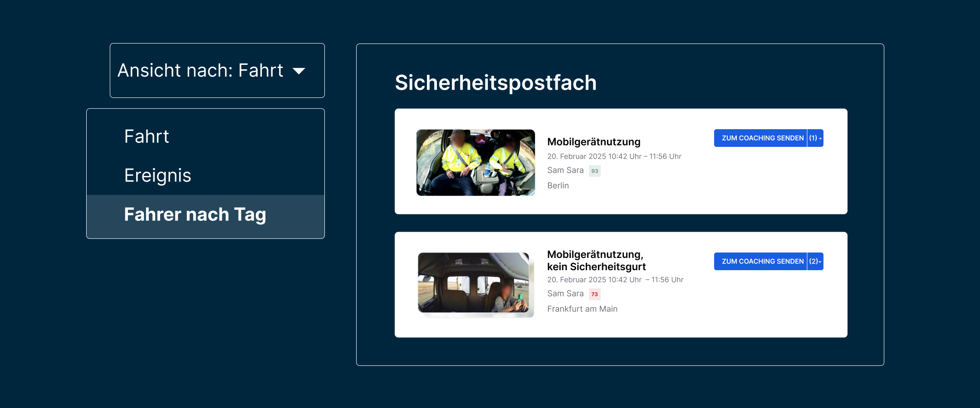This screenshot has height=408, width=980.
Task: Click the 'Frankfurt am Main' location label
Action: [x=583, y=309]
